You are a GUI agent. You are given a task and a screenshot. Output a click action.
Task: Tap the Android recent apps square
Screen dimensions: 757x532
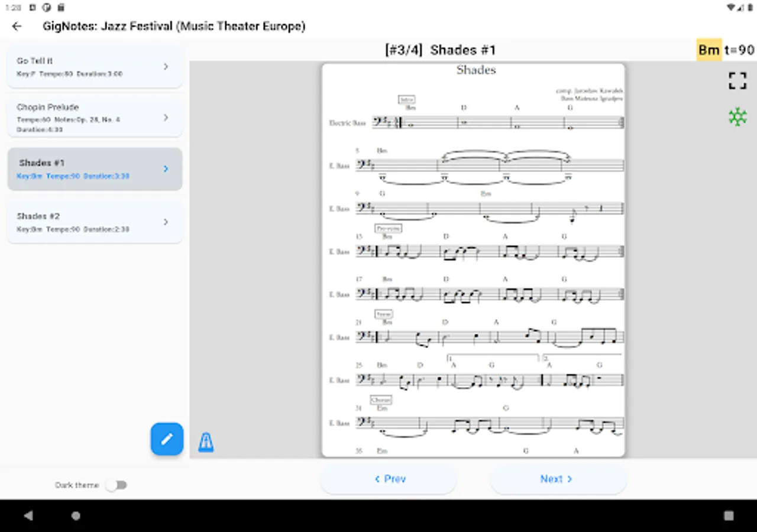[x=729, y=515]
